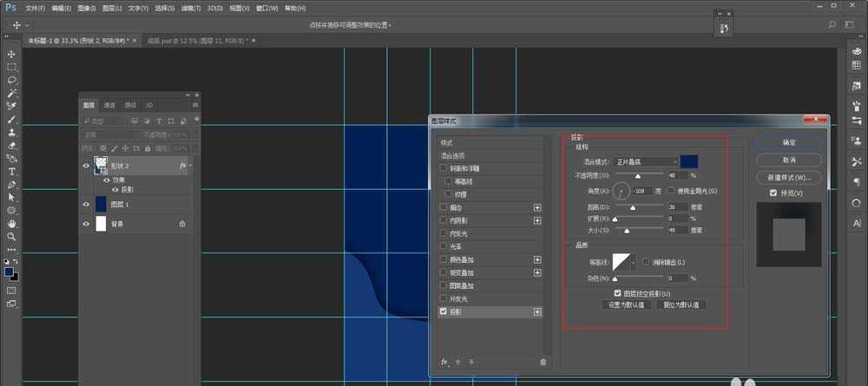The width and height of the screenshot is (868, 386).
Task: Select the Hand tool
Action: click(12, 223)
